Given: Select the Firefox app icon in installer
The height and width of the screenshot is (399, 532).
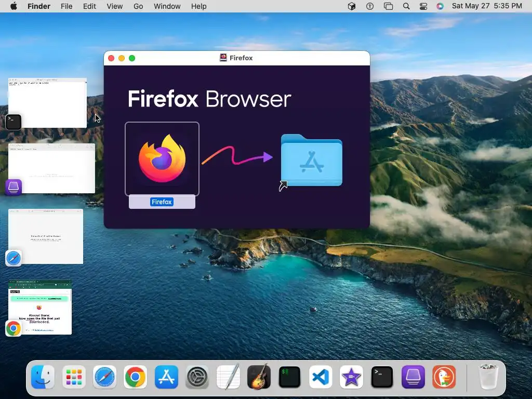Looking at the screenshot, I should [162, 158].
